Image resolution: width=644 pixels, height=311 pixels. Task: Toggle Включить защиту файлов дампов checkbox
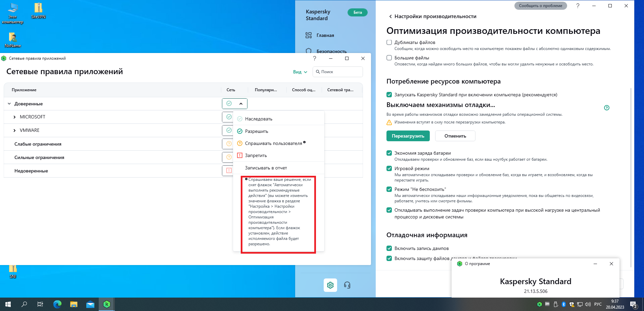point(389,258)
